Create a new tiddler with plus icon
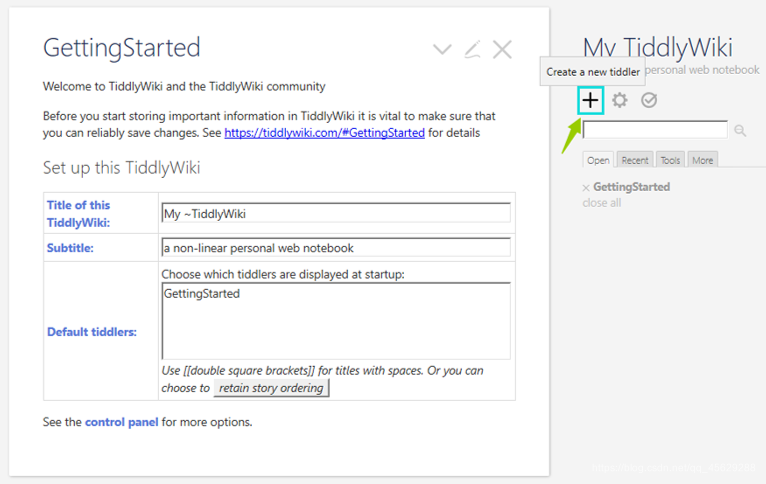 point(590,101)
